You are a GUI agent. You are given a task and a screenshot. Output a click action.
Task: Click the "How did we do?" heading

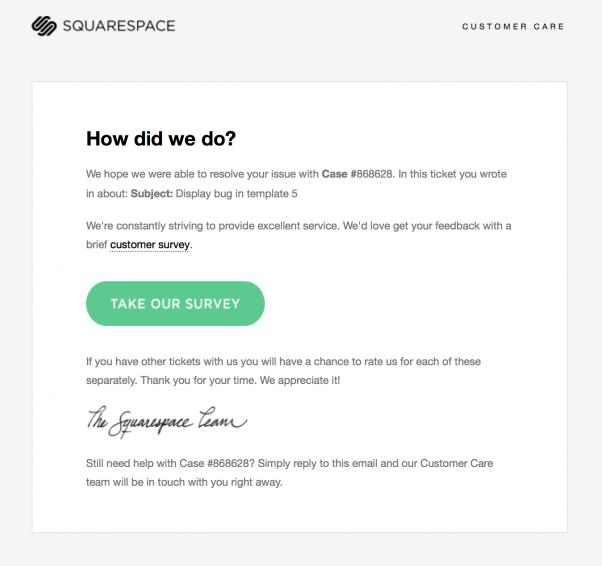[161, 139]
